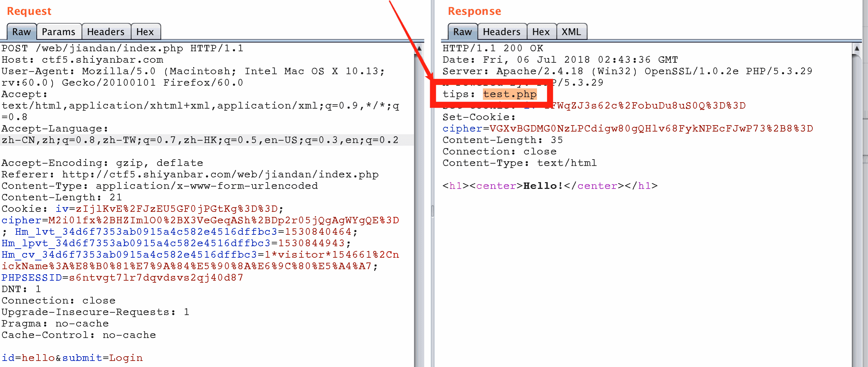Click the request cipher cookie value
Viewport: 868px width, 367px height.
pyautogui.click(x=223, y=220)
